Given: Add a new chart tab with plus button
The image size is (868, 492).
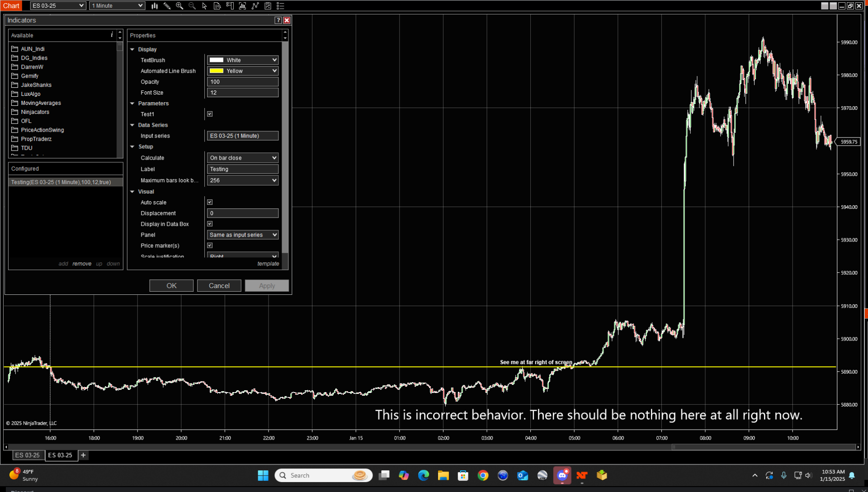Looking at the screenshot, I should (83, 455).
